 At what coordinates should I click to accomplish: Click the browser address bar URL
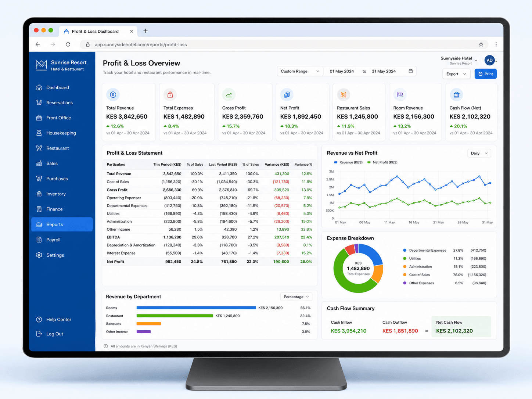tap(141, 44)
